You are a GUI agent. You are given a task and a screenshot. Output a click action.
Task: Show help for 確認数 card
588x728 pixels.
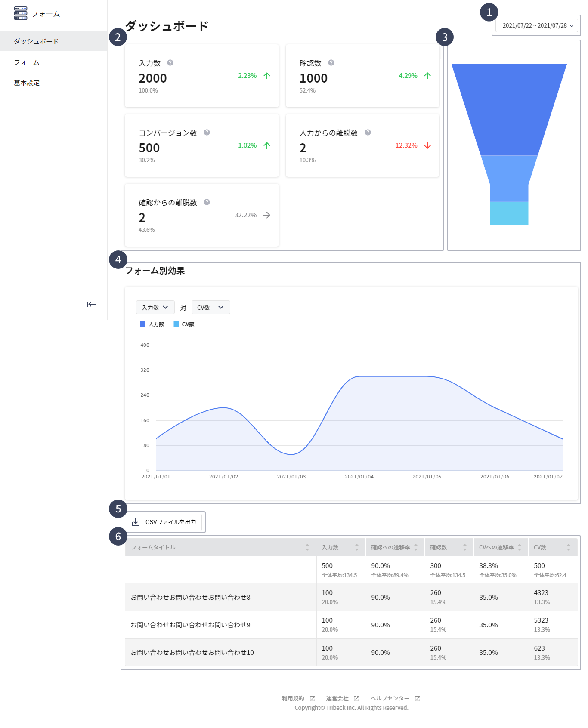(331, 63)
